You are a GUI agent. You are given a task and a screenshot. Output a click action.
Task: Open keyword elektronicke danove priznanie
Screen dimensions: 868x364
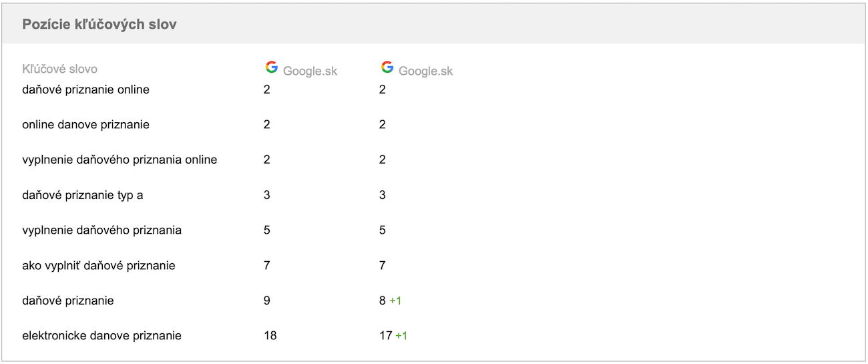pyautogui.click(x=101, y=336)
